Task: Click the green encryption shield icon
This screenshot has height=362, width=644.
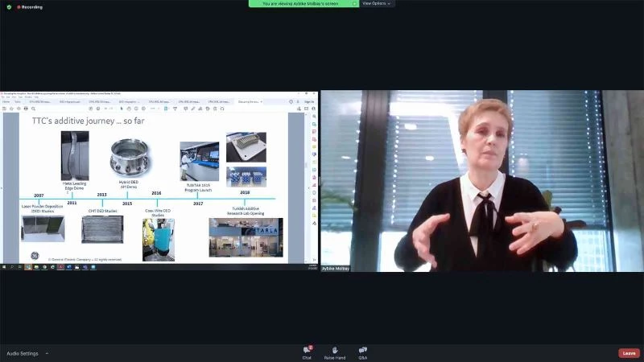Action: click(x=9, y=7)
